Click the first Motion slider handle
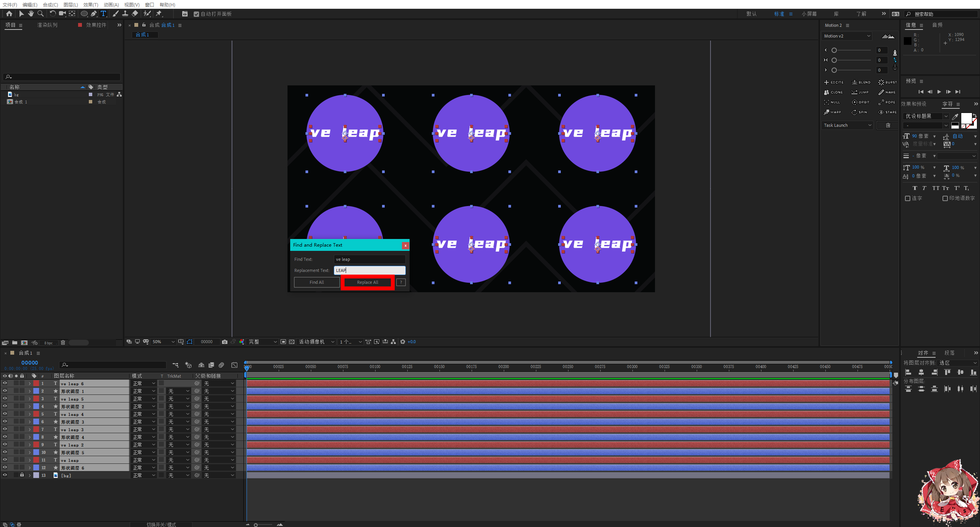Viewport: 980px width, 527px height. point(834,50)
